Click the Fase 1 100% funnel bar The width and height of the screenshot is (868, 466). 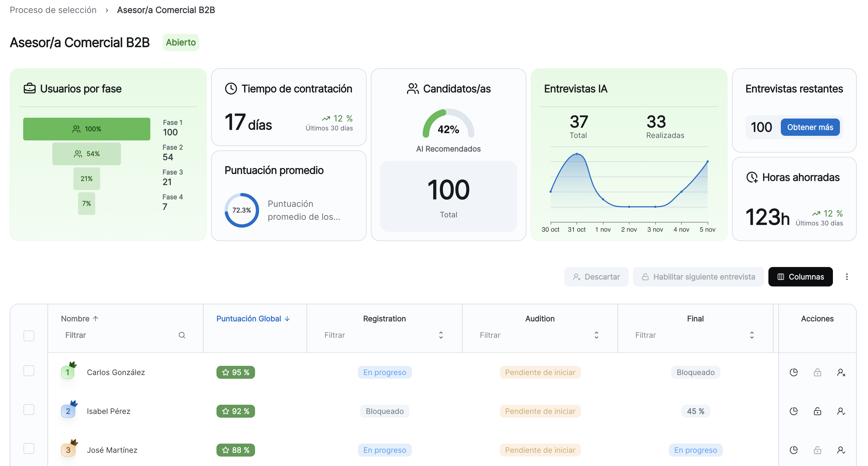click(87, 129)
